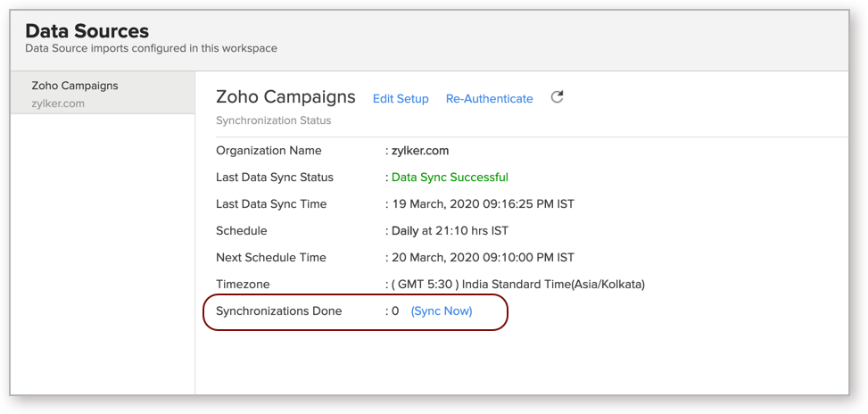Image resolution: width=868 pixels, height=414 pixels.
Task: Click the workspace imports description under Data Sources
Action: click(151, 48)
